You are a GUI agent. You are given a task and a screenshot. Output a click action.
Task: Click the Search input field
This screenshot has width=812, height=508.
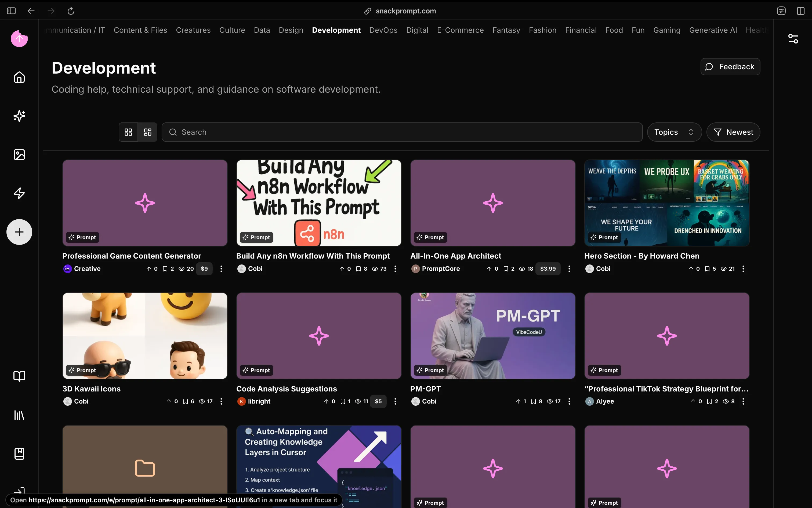click(x=402, y=132)
